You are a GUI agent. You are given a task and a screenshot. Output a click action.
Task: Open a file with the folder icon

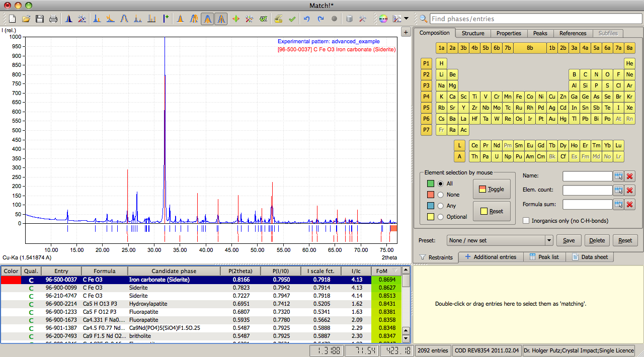point(26,19)
